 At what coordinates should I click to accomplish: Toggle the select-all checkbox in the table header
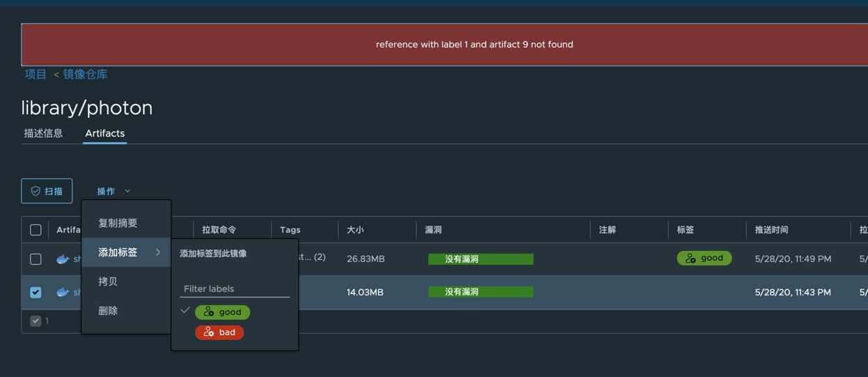click(36, 229)
